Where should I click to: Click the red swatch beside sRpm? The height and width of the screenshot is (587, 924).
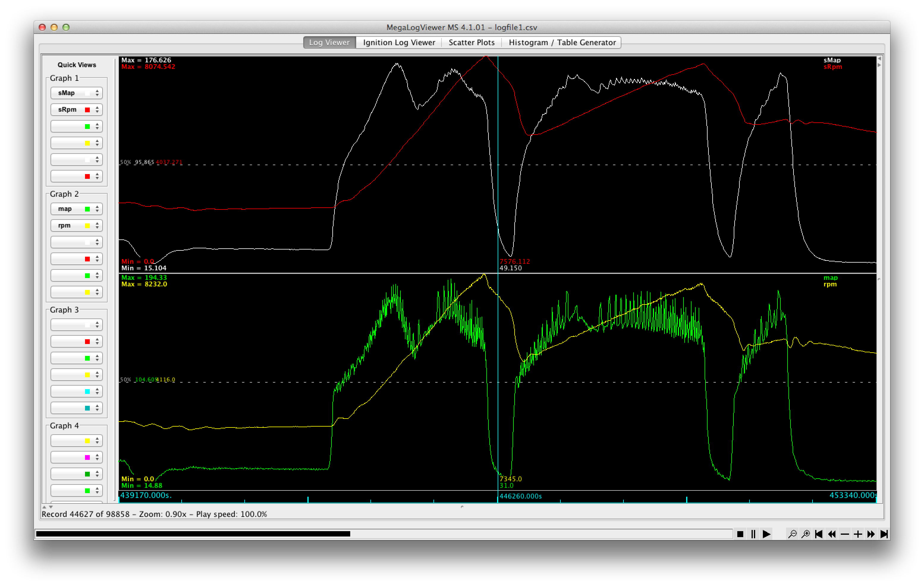pos(87,110)
